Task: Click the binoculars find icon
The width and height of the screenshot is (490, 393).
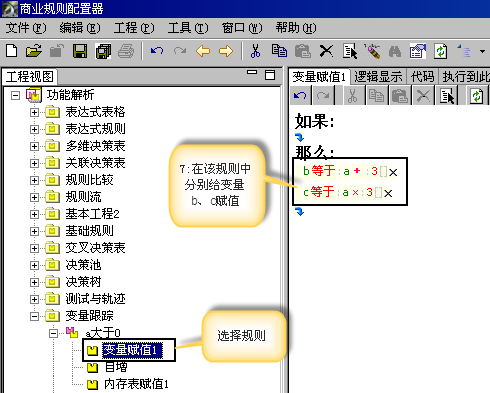Action: (395, 52)
